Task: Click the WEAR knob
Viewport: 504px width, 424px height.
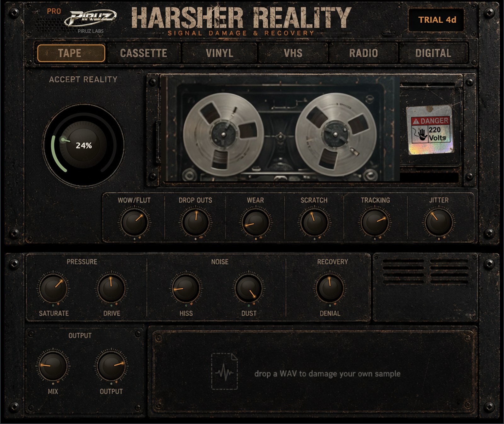Action: [x=255, y=223]
